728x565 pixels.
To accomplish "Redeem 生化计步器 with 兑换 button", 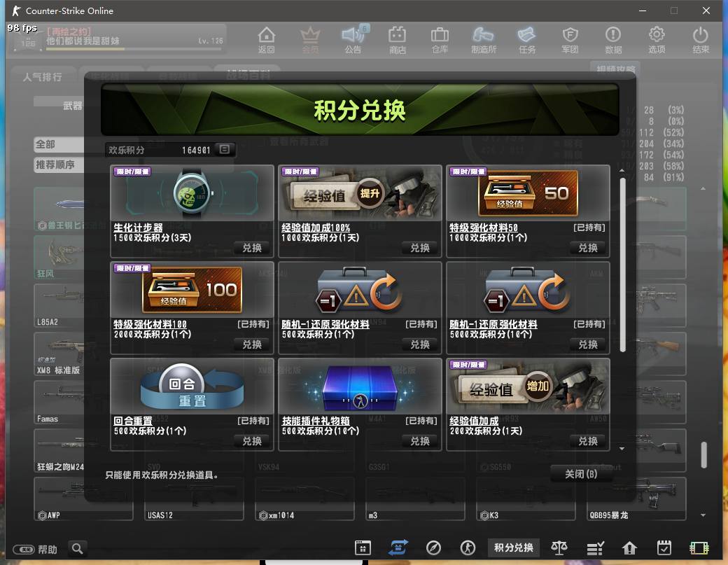I will (252, 248).
